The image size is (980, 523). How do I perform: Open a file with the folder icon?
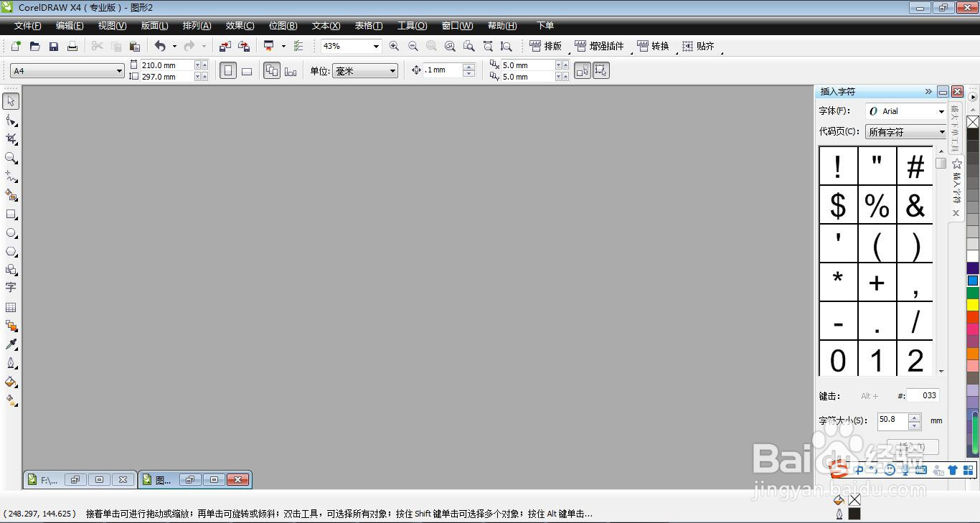pyautogui.click(x=34, y=46)
